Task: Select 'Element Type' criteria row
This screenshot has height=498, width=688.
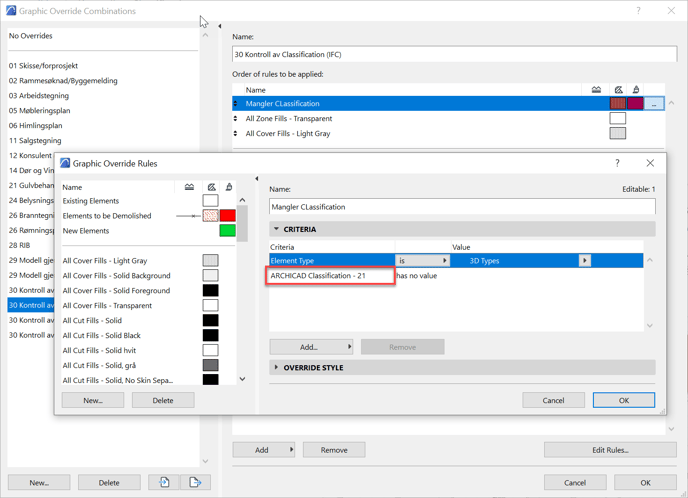Action: (456, 261)
